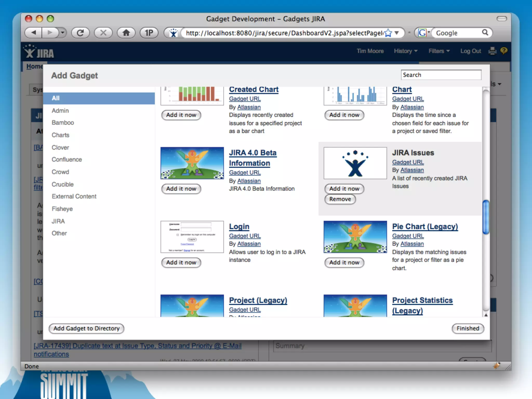Click Add it now under JIRA Issues

(x=344, y=189)
